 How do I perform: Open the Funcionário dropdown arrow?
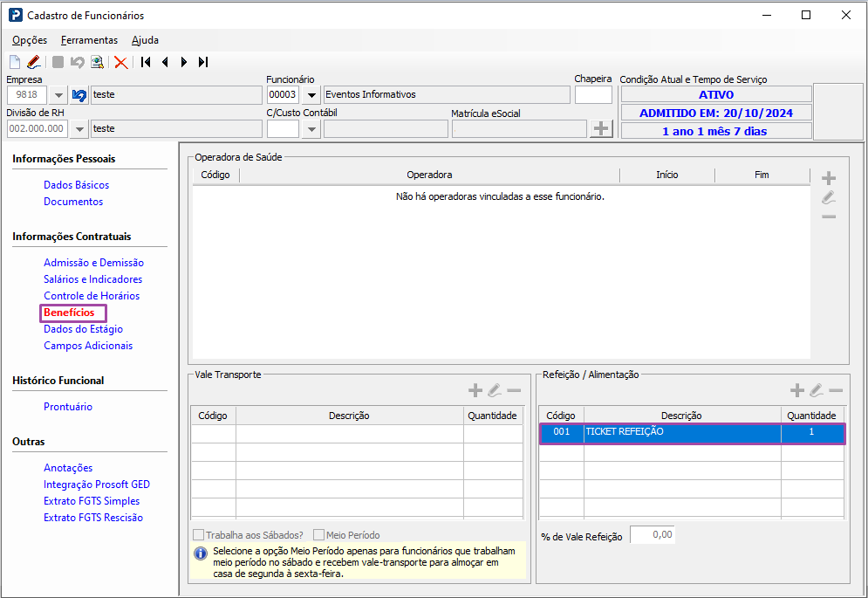pyautogui.click(x=311, y=95)
